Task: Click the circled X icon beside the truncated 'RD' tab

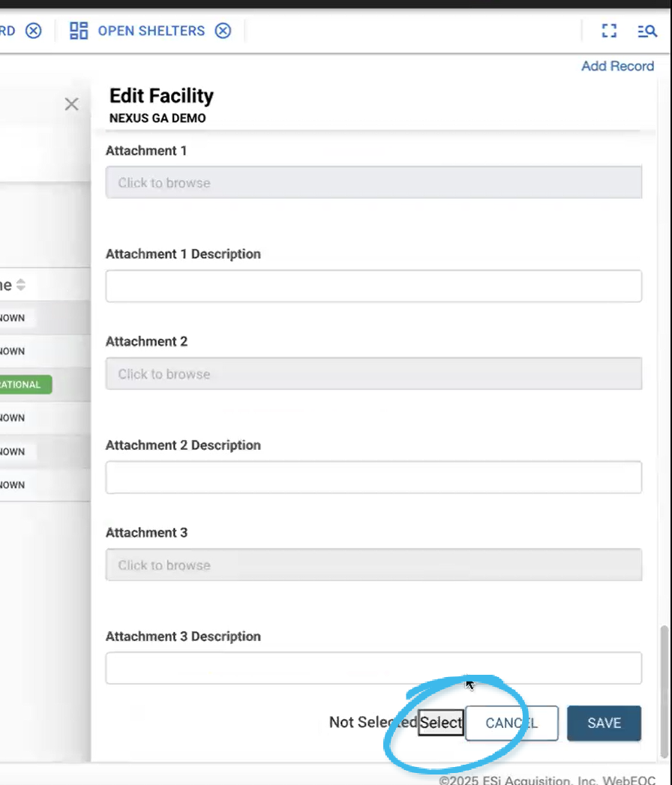Action: tap(34, 31)
